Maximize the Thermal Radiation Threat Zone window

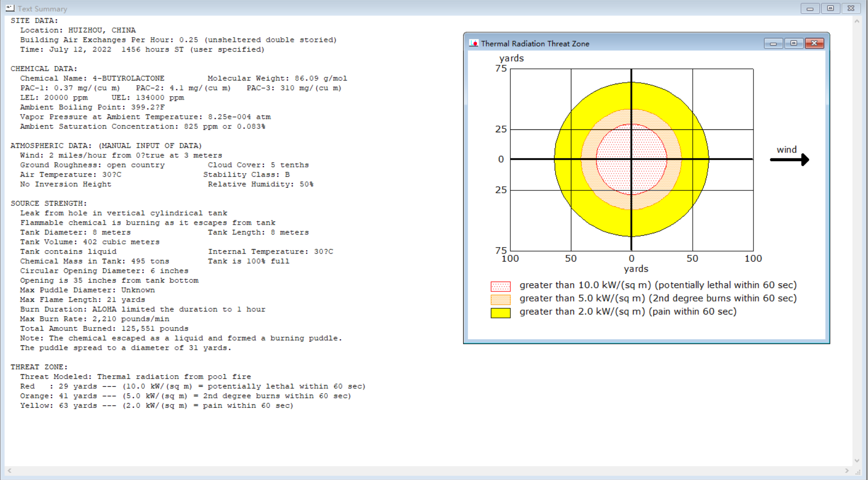[x=793, y=43]
